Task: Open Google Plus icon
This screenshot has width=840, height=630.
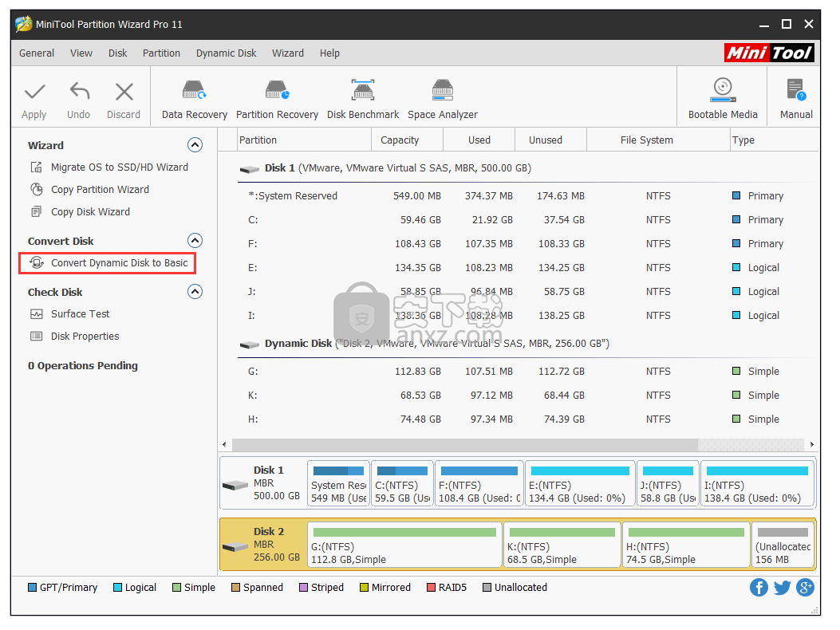Action: pyautogui.click(x=805, y=588)
